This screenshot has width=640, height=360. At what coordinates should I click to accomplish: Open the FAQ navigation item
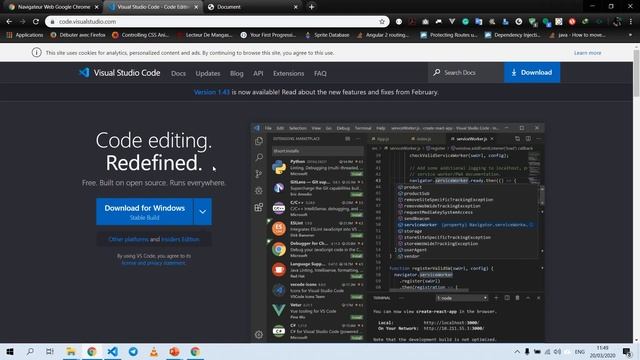click(320, 73)
